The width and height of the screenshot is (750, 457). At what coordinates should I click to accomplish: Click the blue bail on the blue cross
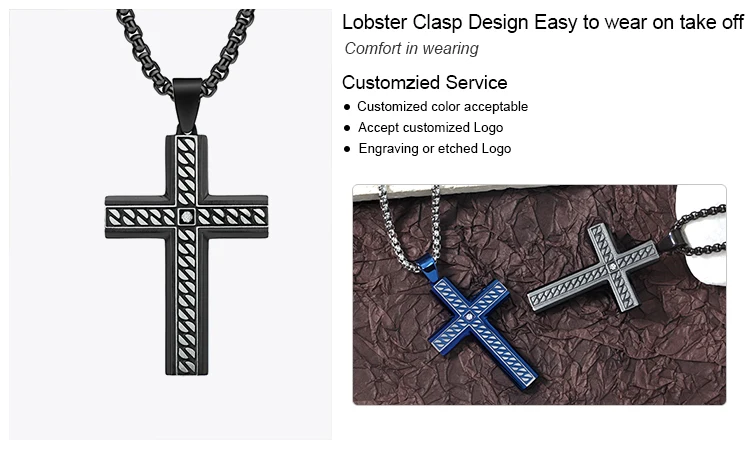pos(427,269)
